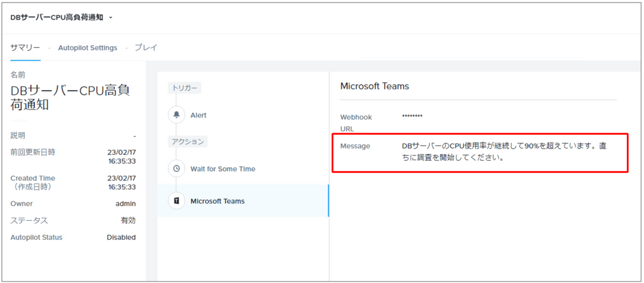This screenshot has width=644, height=283.
Task: Click the 前回更新日時 value 23/02/17 16:35:33
Action: click(x=121, y=156)
